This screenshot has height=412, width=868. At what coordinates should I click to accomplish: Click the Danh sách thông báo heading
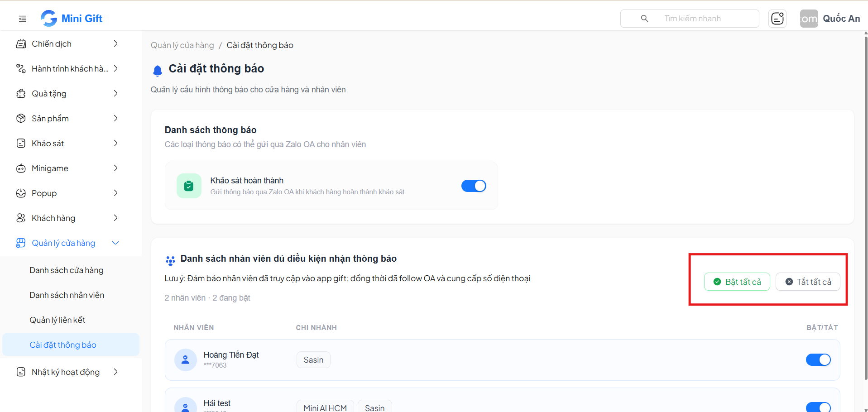[x=211, y=130]
